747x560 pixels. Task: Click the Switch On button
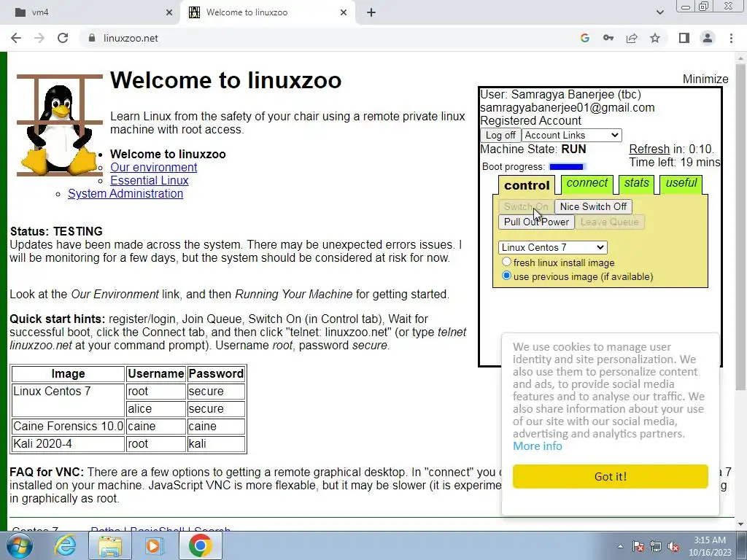point(526,206)
